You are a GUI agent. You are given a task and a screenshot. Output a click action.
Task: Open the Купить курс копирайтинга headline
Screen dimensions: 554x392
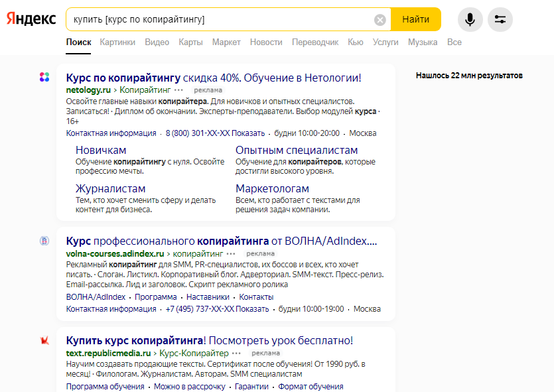click(210, 341)
